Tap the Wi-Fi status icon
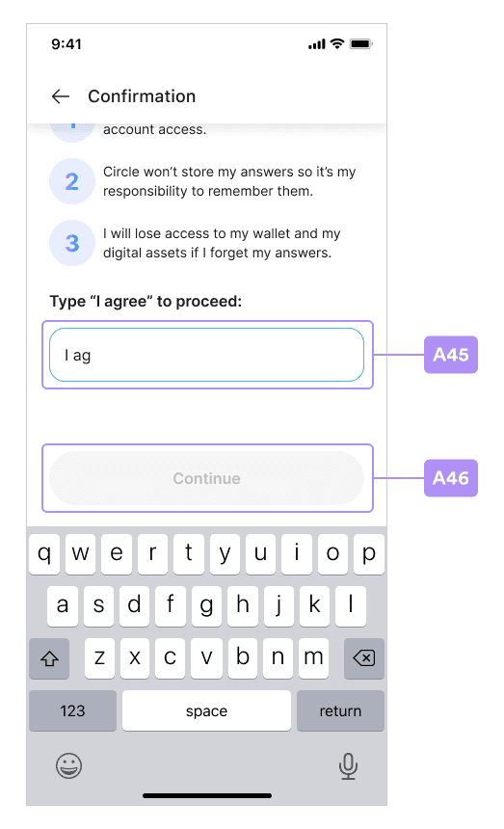The image size is (504, 829). point(337,44)
